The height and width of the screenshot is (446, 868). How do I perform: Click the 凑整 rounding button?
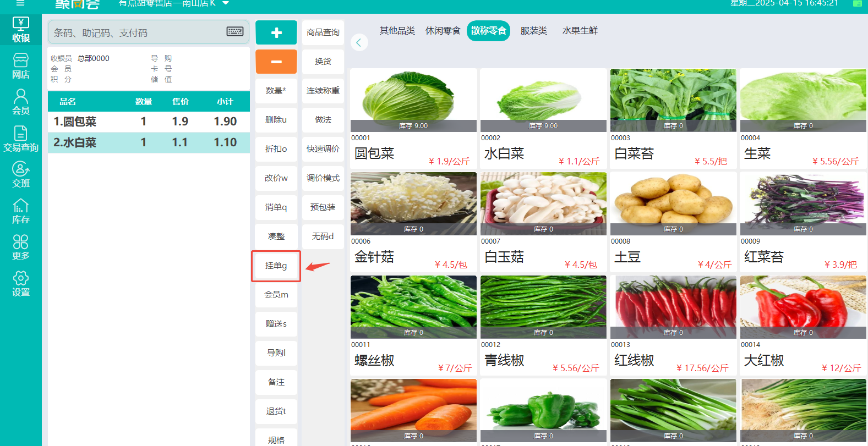(x=276, y=236)
